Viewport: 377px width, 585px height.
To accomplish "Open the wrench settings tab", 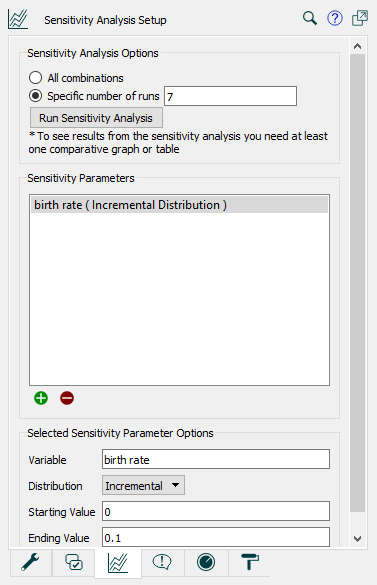I will [30, 562].
